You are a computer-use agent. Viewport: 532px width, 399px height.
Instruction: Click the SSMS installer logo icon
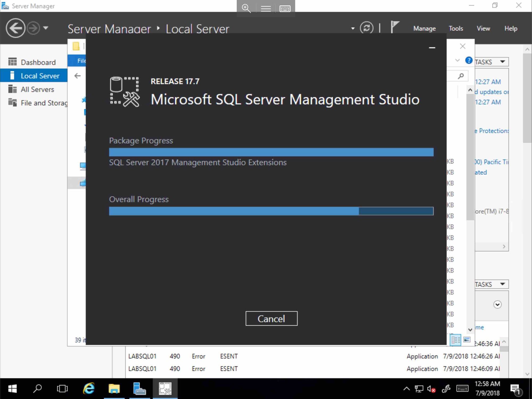click(124, 92)
